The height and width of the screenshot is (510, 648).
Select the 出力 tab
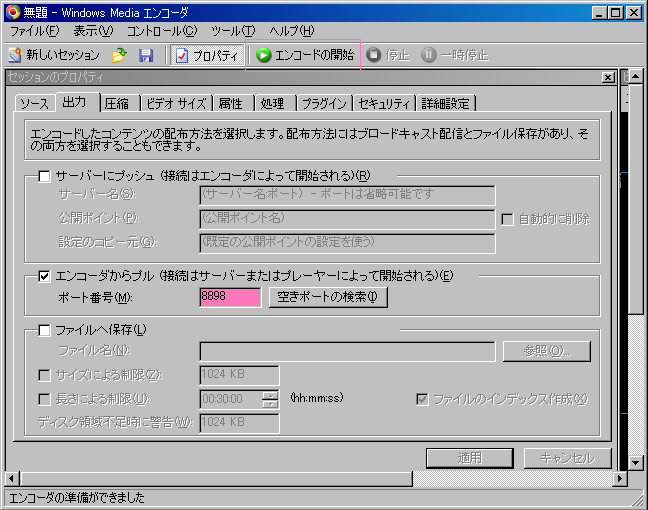click(x=78, y=102)
